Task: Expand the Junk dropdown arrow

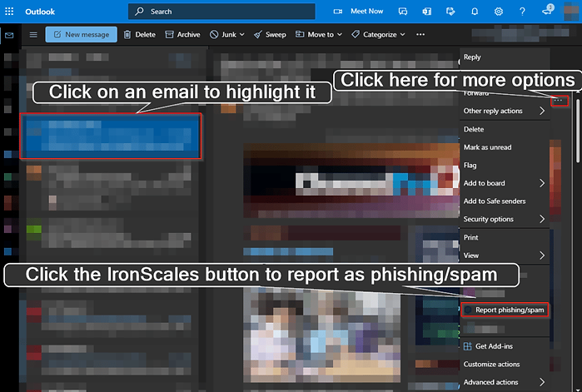Action: pyautogui.click(x=242, y=34)
